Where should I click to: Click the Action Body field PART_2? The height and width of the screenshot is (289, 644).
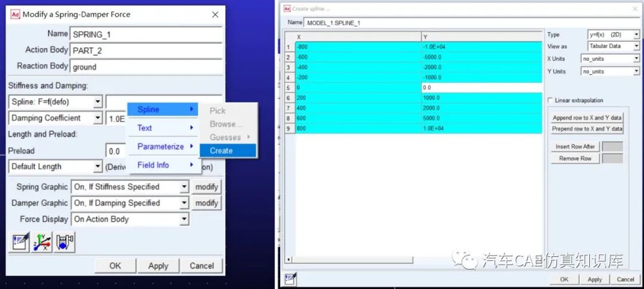146,51
